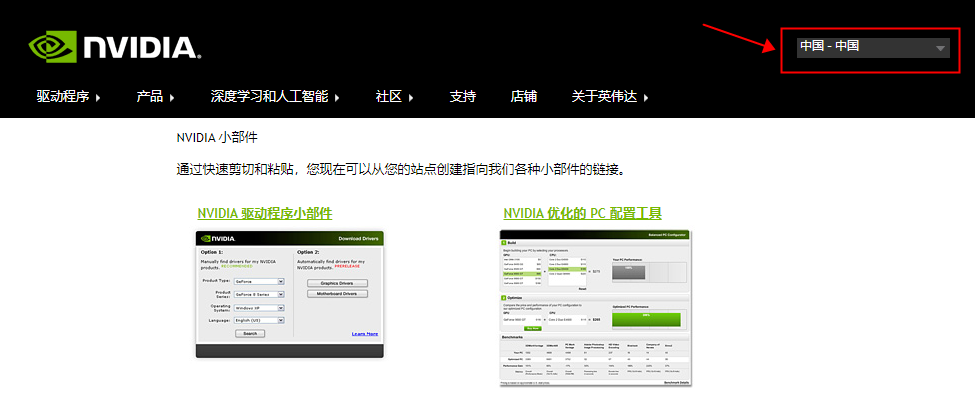Screen dimensions: 975x407
Task: Click the NVIDIA logo in the header
Action: (114, 47)
